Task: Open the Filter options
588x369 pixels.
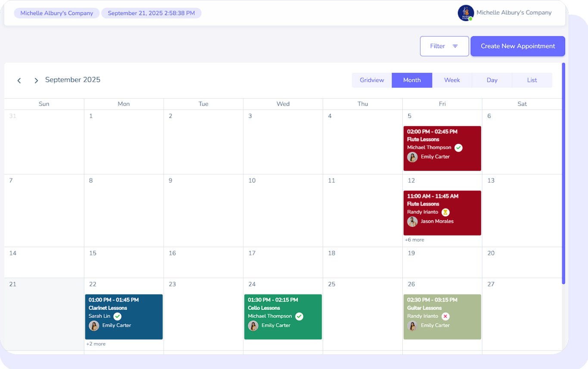Action: click(444, 46)
